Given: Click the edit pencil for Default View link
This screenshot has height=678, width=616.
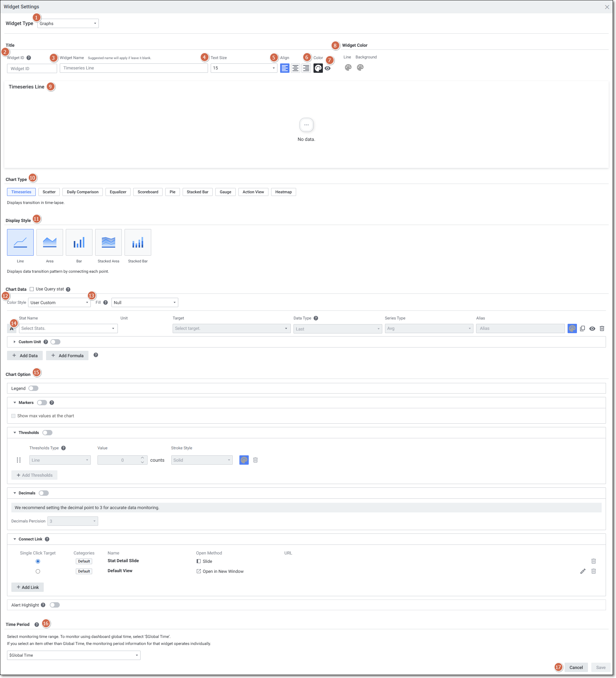Looking at the screenshot, I should coord(582,572).
